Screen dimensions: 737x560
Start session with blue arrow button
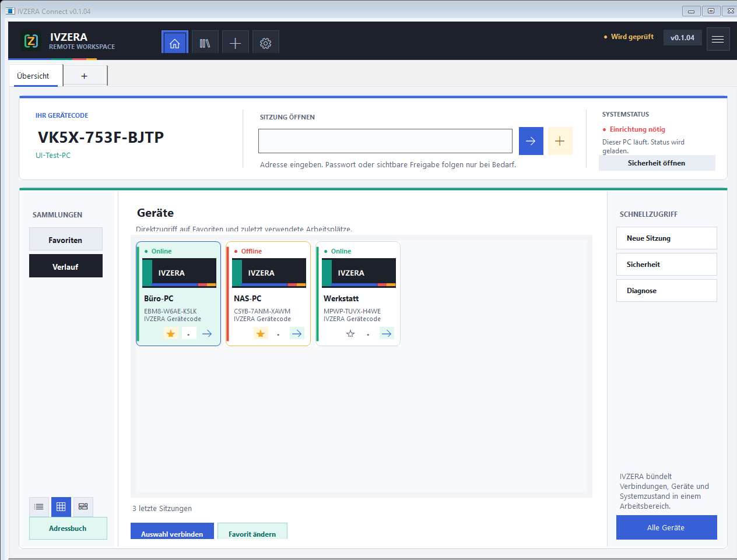pos(531,141)
